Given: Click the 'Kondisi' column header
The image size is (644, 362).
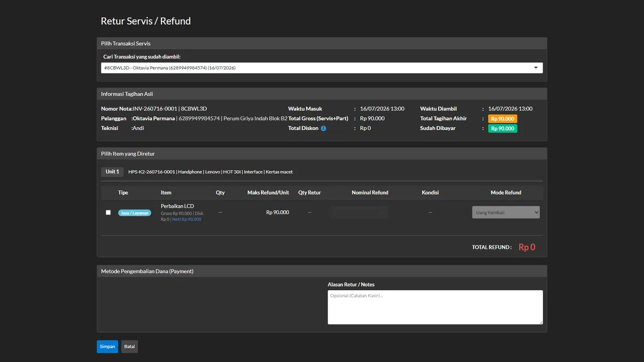Looking at the screenshot, I should tap(430, 193).
